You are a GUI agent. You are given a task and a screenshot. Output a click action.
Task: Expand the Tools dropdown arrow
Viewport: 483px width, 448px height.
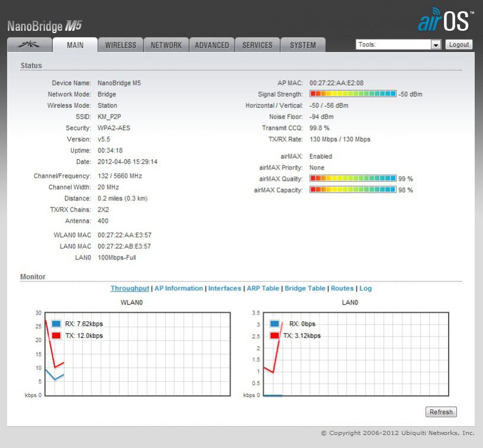(436, 44)
